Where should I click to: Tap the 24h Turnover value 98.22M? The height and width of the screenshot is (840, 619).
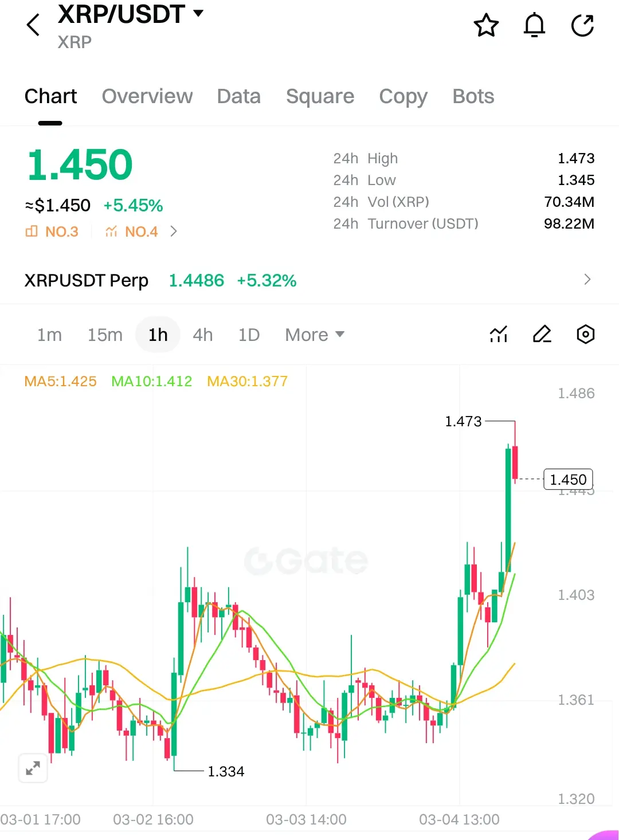coord(569,223)
